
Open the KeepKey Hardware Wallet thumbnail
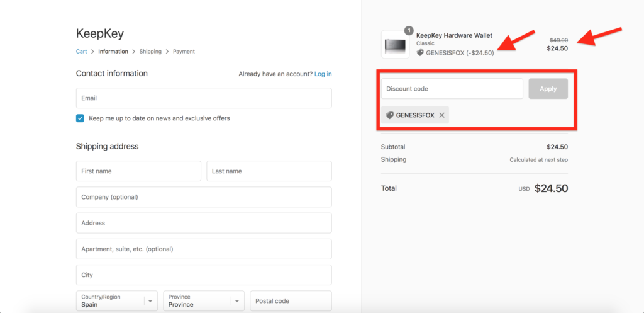pyautogui.click(x=396, y=45)
